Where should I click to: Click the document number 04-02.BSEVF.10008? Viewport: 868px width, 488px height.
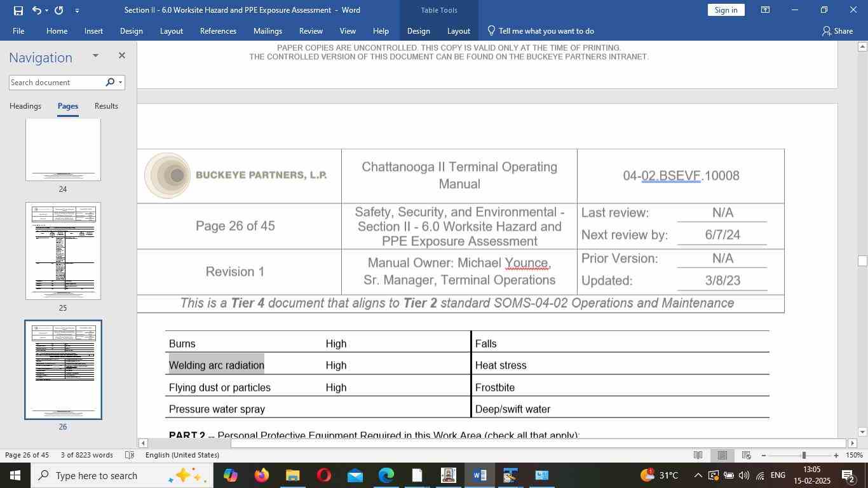pos(681,176)
